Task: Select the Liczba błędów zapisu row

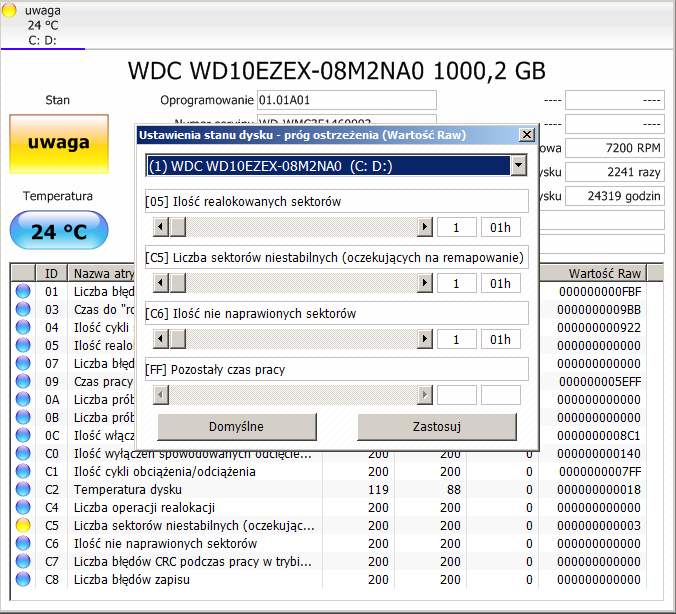Action: click(x=329, y=580)
